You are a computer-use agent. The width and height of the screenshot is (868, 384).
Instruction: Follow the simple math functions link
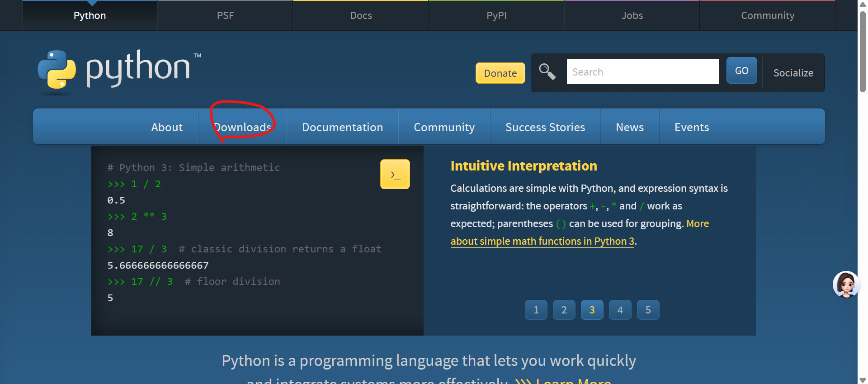coord(542,241)
